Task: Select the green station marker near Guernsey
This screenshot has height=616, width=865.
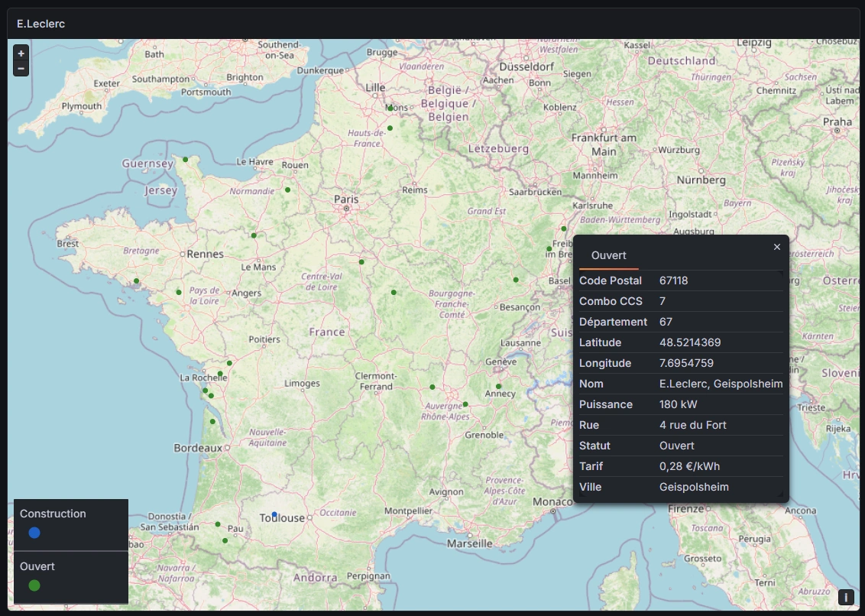Action: point(186,160)
